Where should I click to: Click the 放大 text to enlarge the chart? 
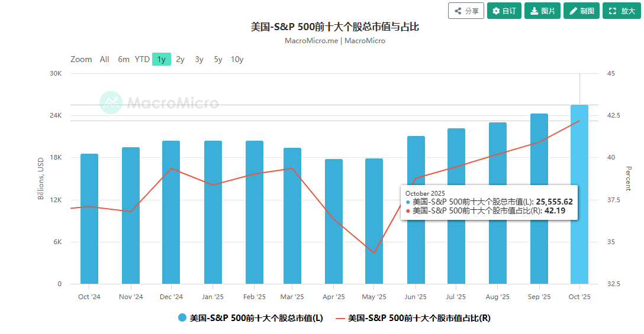(x=628, y=11)
